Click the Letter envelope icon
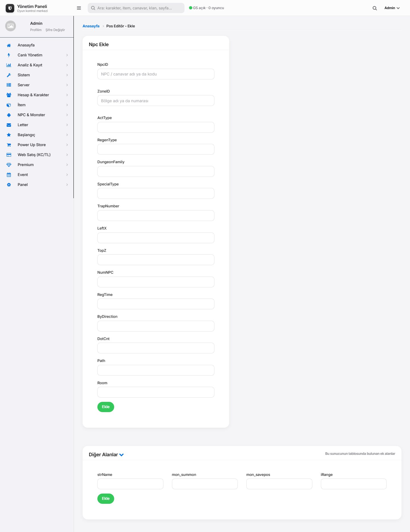 point(9,125)
